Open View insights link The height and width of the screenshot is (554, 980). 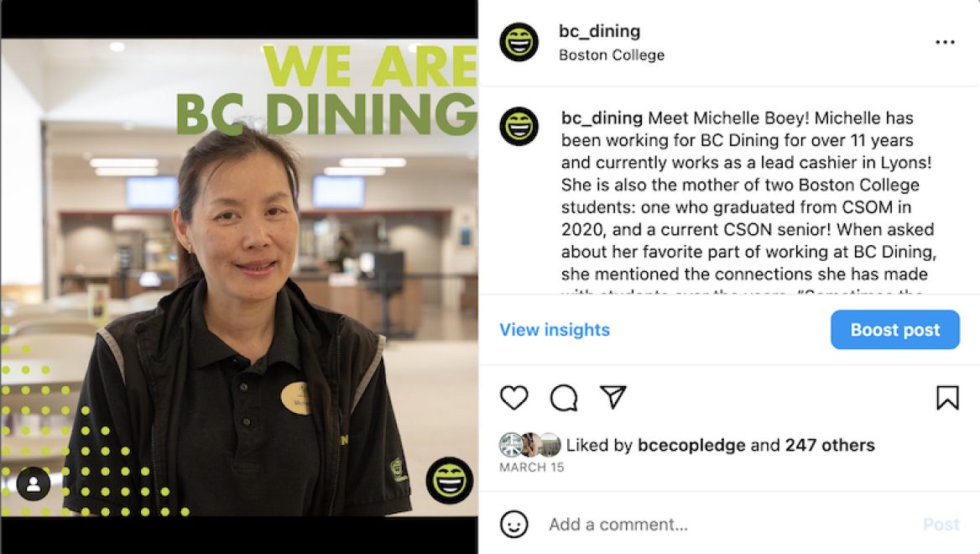pyautogui.click(x=555, y=330)
